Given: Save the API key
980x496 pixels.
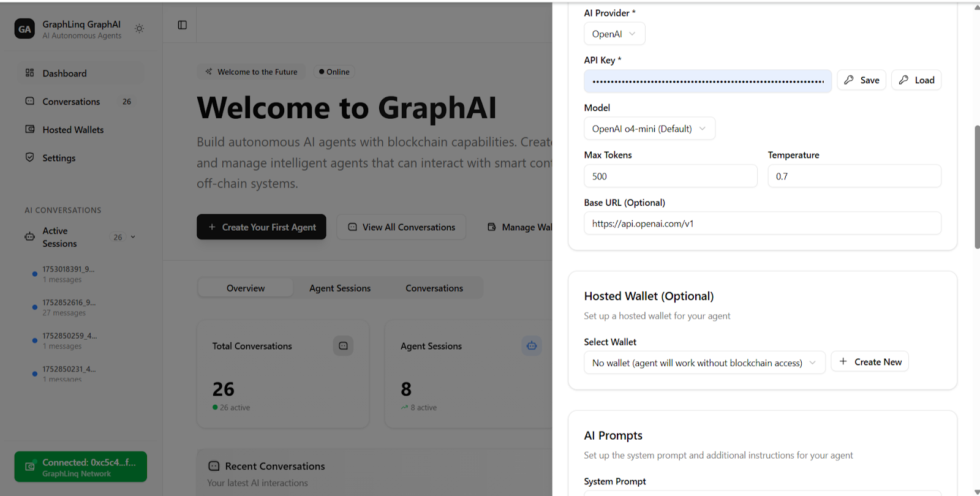Looking at the screenshot, I should [862, 80].
